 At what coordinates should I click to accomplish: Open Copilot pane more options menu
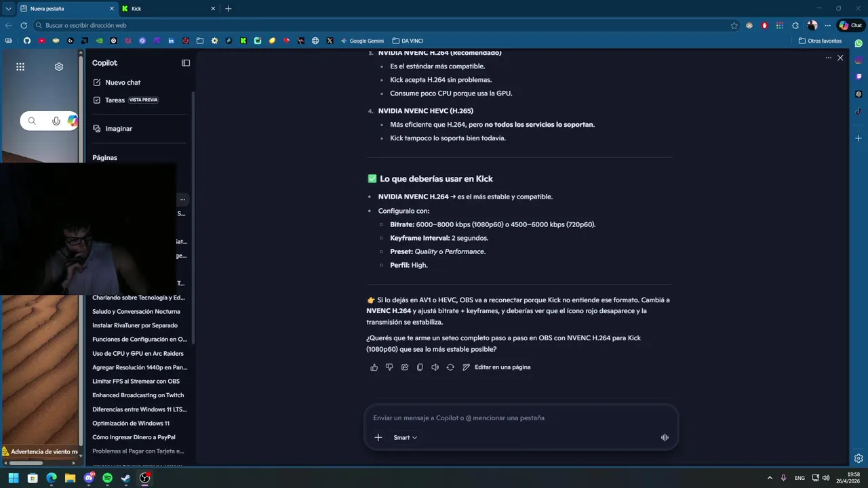(828, 58)
